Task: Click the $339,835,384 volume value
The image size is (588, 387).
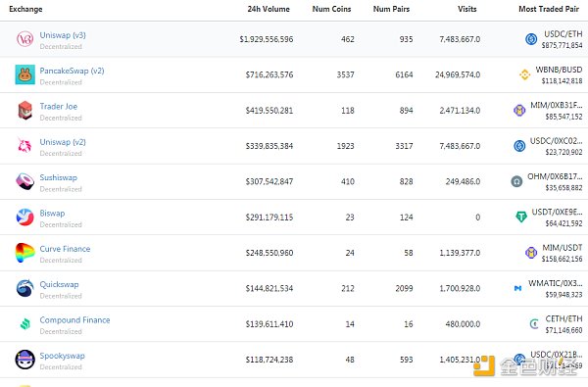Action: 269,146
